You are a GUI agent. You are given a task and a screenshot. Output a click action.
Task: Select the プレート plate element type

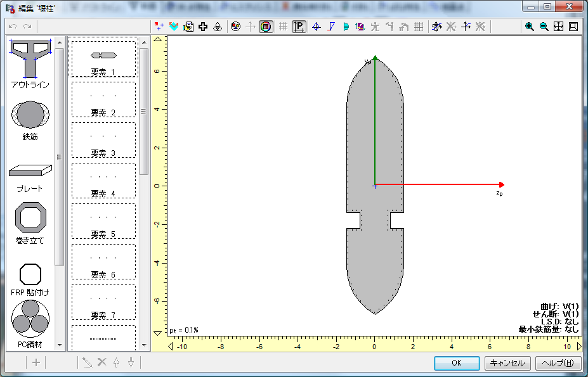tap(30, 178)
